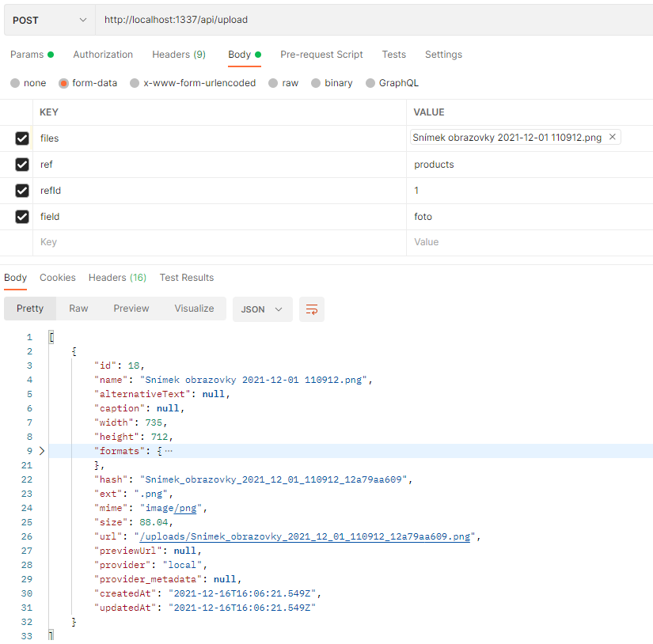Image resolution: width=653 pixels, height=644 pixels.
Task: Switch to Visualize view
Action: click(194, 309)
